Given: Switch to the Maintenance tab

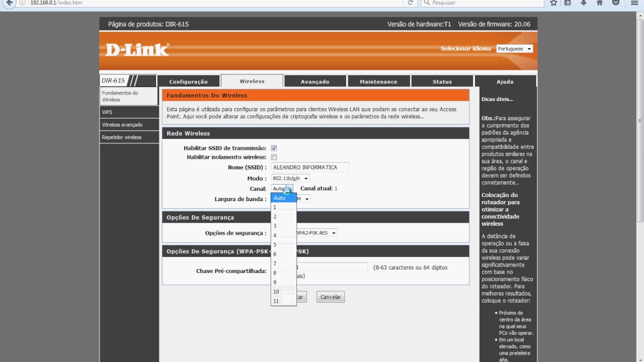Looking at the screenshot, I should pos(379,81).
